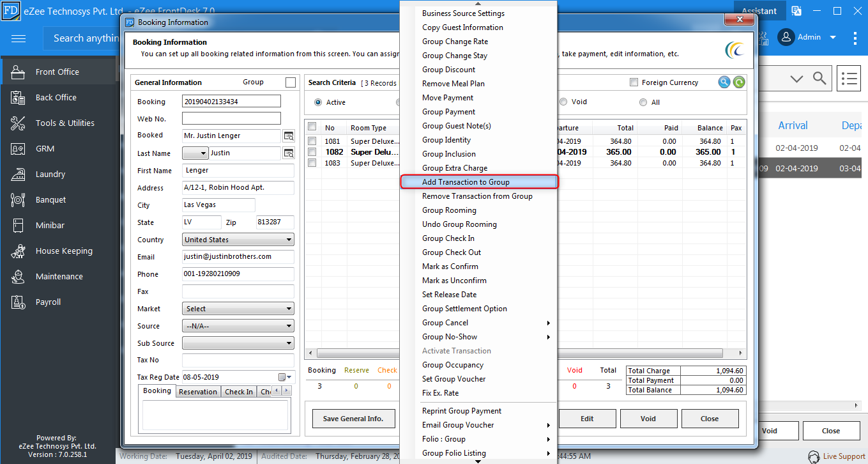Select the Active radio button
Image resolution: width=868 pixels, height=464 pixels.
pos(318,102)
